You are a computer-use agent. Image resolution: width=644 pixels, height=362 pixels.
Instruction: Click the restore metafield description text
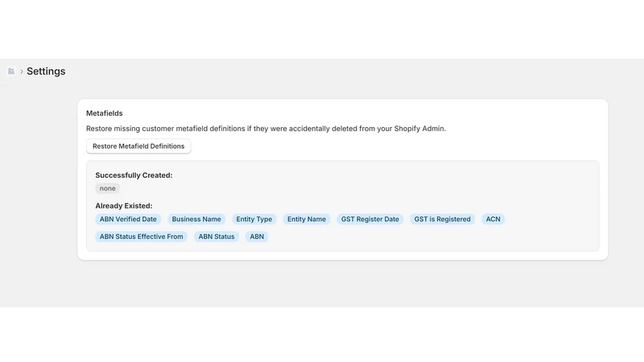pos(266,129)
